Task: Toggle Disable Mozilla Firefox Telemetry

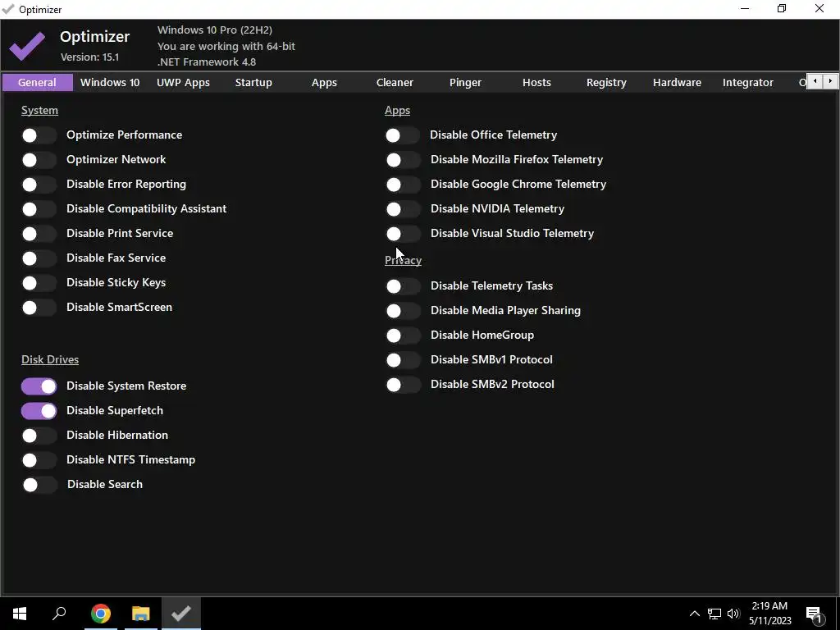Action: [x=403, y=160]
